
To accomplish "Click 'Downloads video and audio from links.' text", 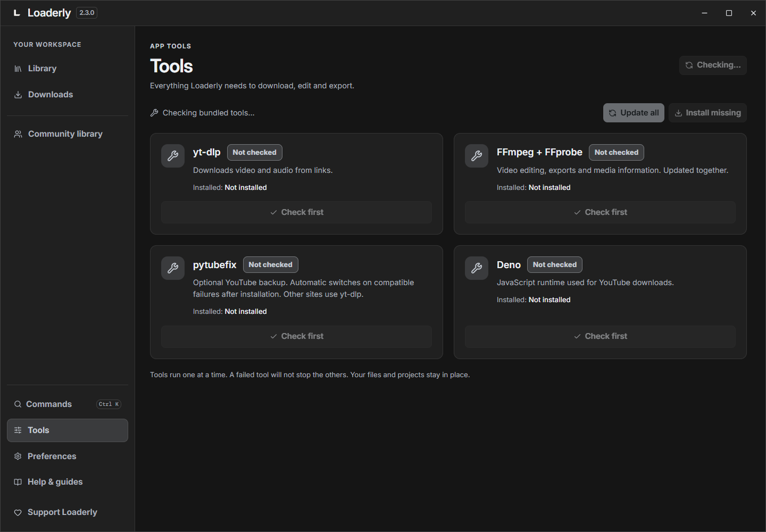I will pos(263,170).
